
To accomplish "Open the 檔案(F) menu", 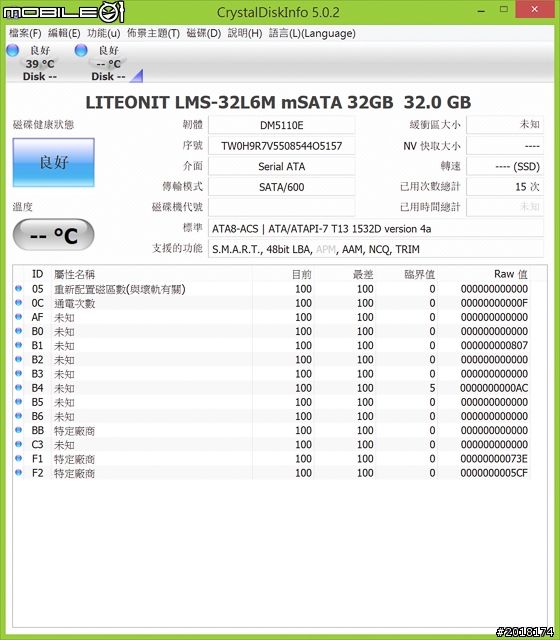I will point(25,33).
